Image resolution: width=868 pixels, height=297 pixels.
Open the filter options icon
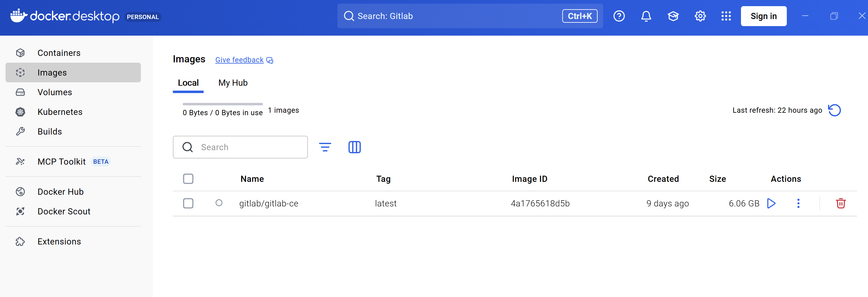(x=325, y=147)
